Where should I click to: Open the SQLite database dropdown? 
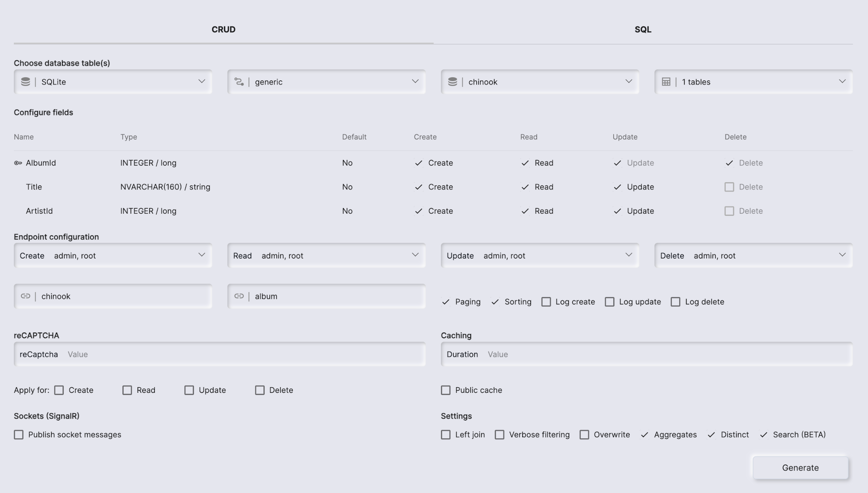click(201, 82)
